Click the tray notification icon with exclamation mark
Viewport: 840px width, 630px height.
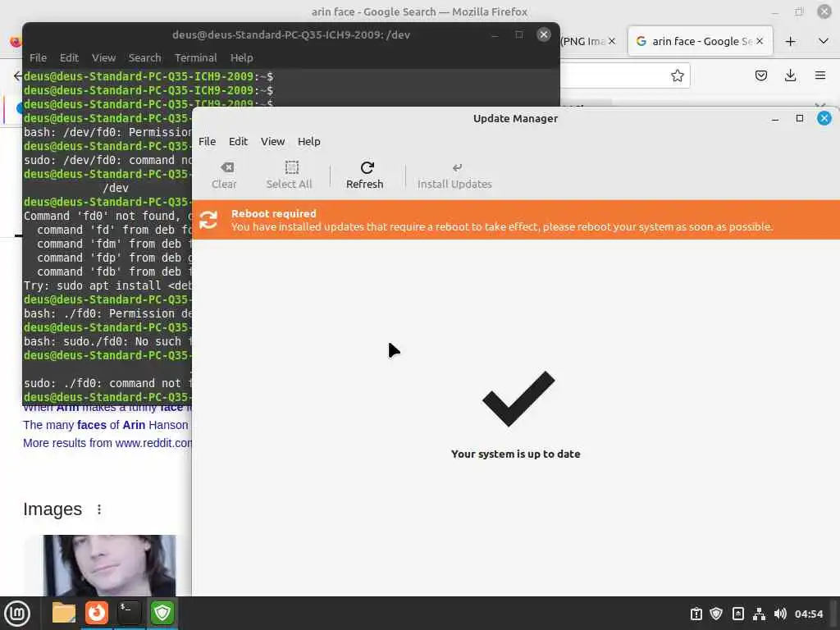pos(696,614)
